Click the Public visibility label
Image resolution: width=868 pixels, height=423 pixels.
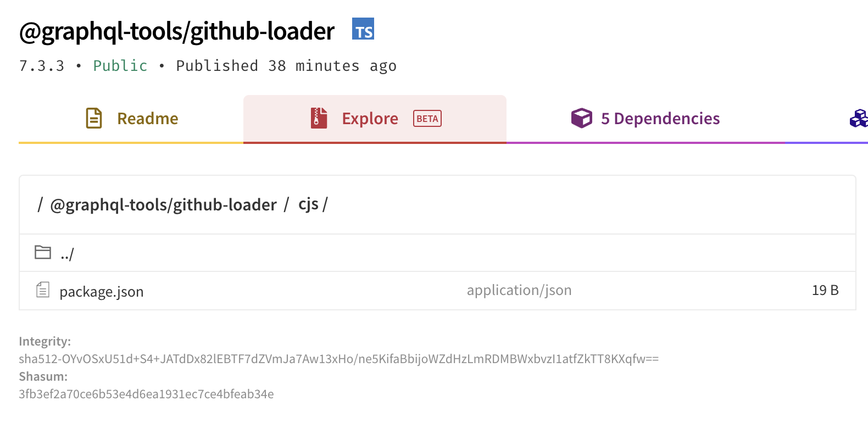[120, 65]
